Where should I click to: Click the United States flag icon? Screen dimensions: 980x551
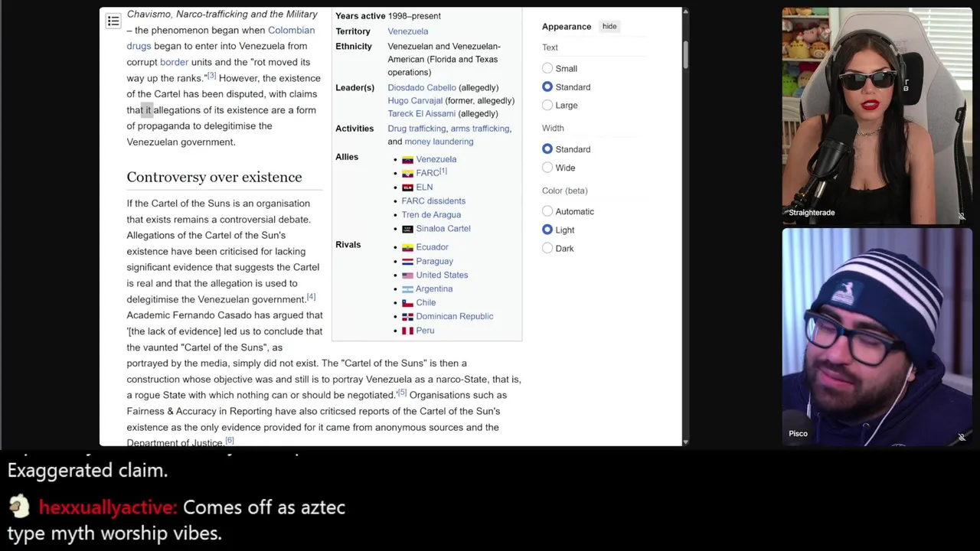pos(407,275)
